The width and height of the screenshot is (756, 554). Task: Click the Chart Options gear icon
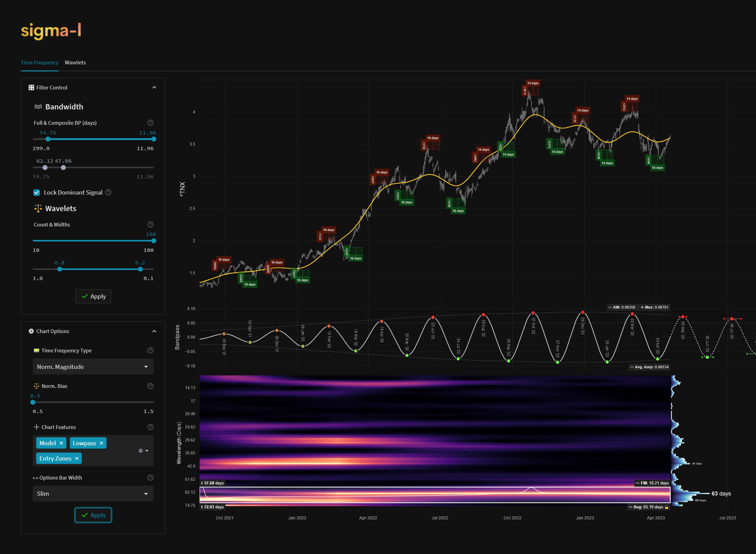coord(31,331)
